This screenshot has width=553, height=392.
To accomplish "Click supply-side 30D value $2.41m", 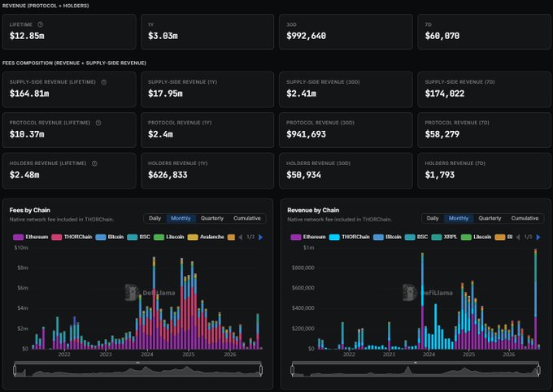I will (x=301, y=94).
